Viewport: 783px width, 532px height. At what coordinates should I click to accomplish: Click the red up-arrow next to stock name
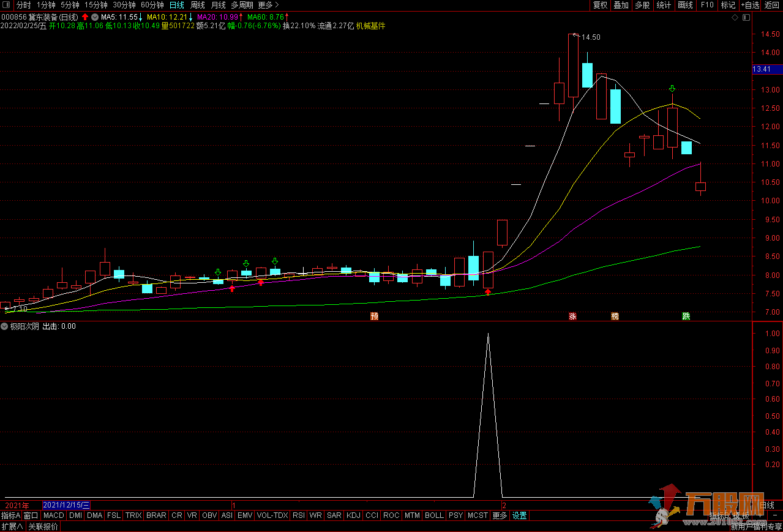[85, 17]
